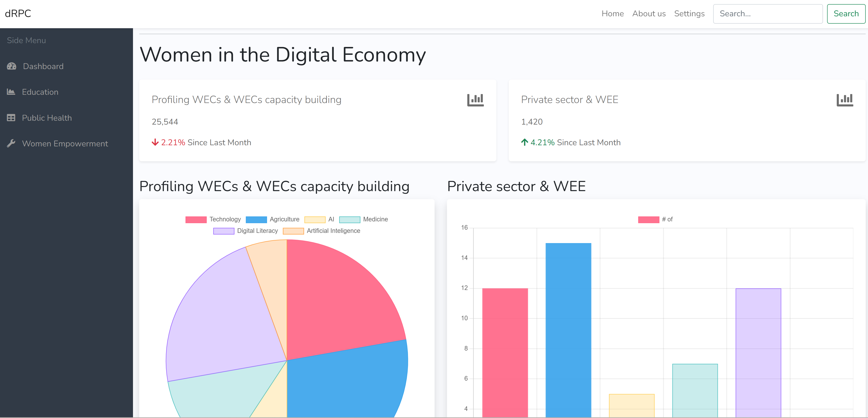The image size is (868, 418).
Task: Toggle Agriculture series in pie legend
Action: [273, 219]
